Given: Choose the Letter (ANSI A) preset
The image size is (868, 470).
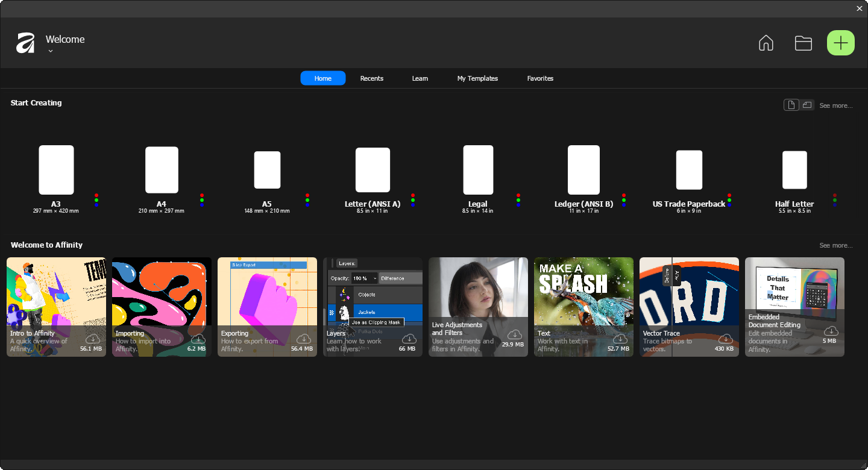Looking at the screenshot, I should 373,170.
